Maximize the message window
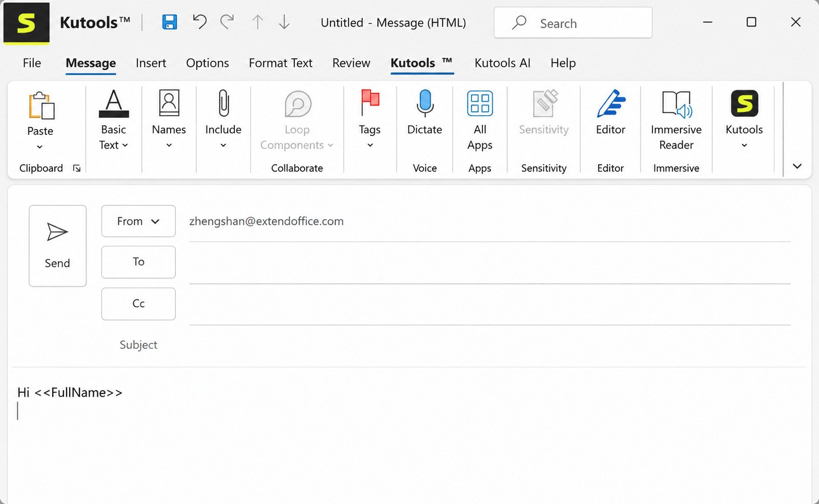Image resolution: width=819 pixels, height=504 pixels. pos(751,22)
